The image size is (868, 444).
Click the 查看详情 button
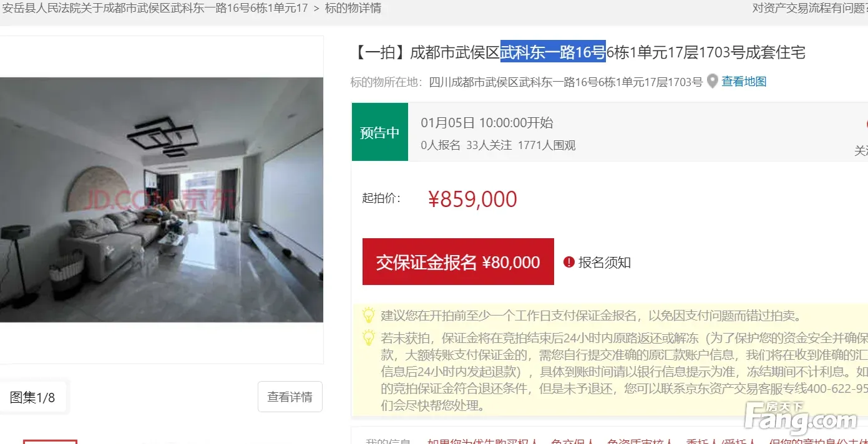(x=290, y=397)
